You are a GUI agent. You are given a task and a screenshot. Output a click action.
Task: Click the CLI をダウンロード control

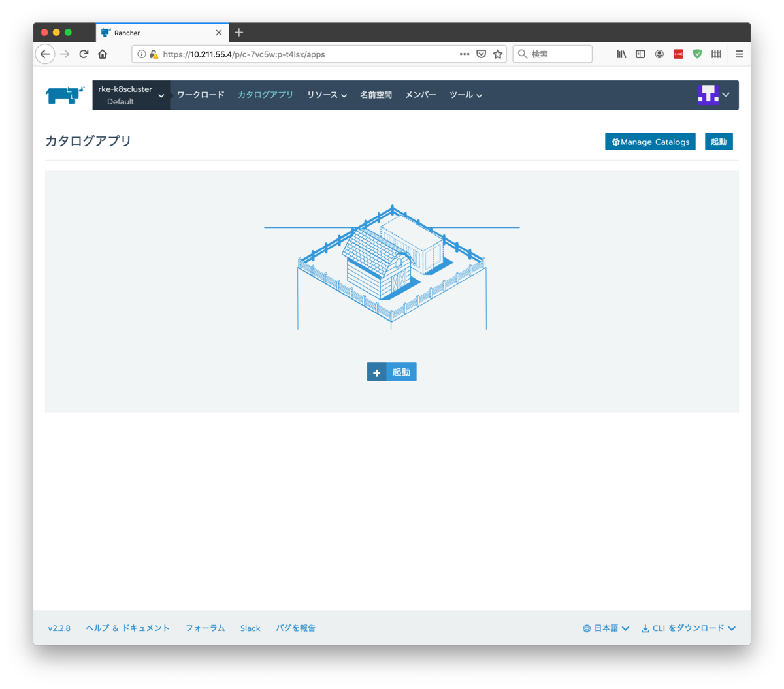[x=688, y=628]
